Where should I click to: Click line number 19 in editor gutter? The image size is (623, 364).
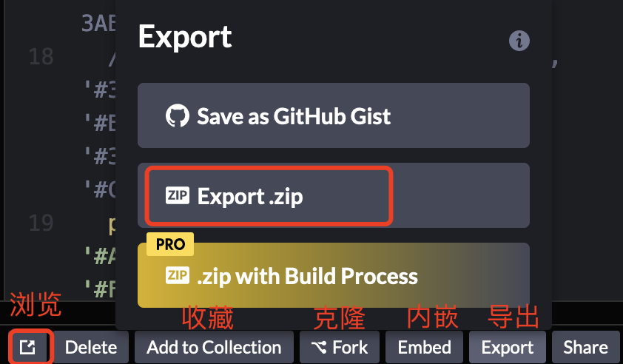[x=41, y=223]
